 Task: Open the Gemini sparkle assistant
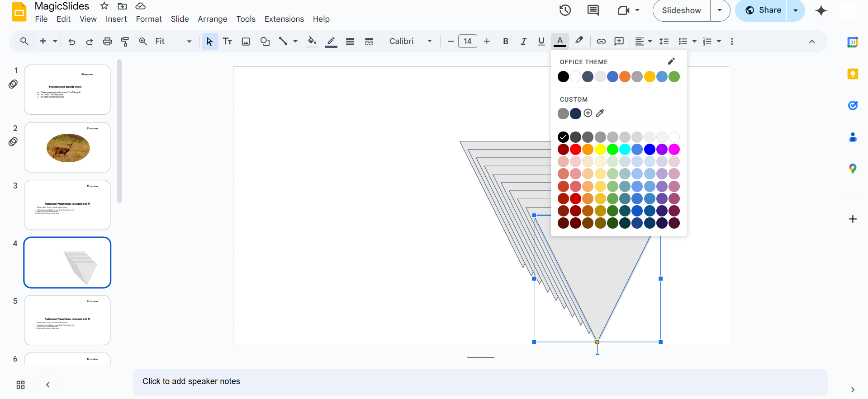tap(821, 11)
